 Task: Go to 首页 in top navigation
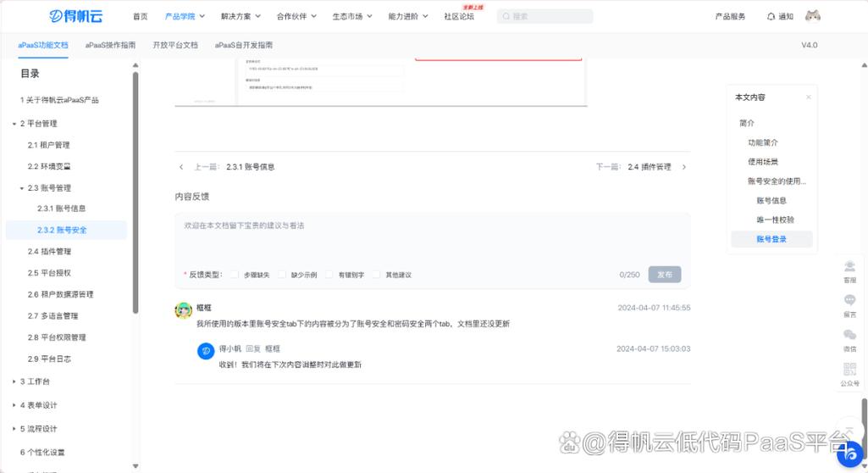coord(140,17)
